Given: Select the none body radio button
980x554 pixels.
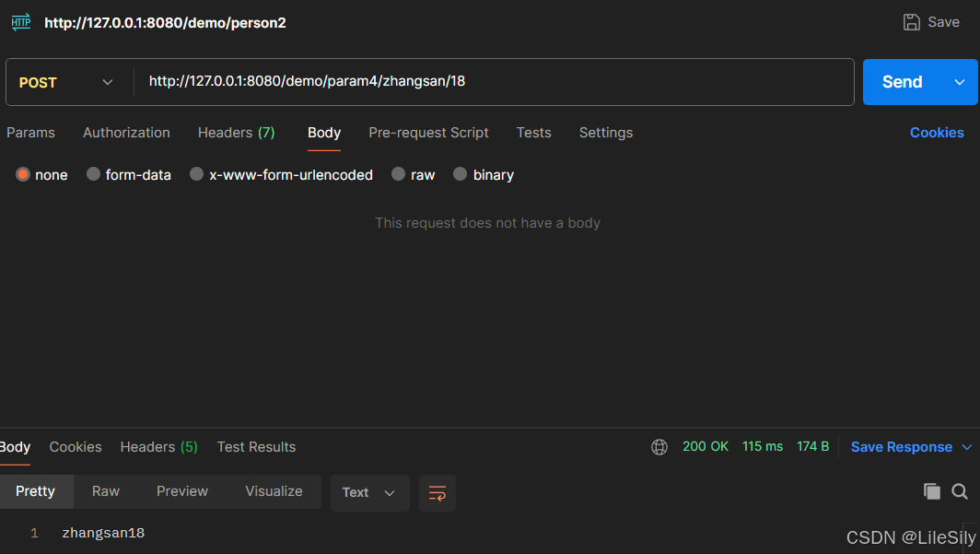Looking at the screenshot, I should click(x=23, y=174).
